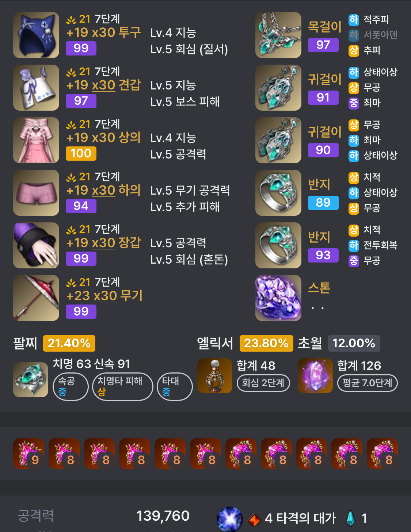Click the orange 100 quality badge
Viewport: 411px width, 532px height.
tap(81, 153)
